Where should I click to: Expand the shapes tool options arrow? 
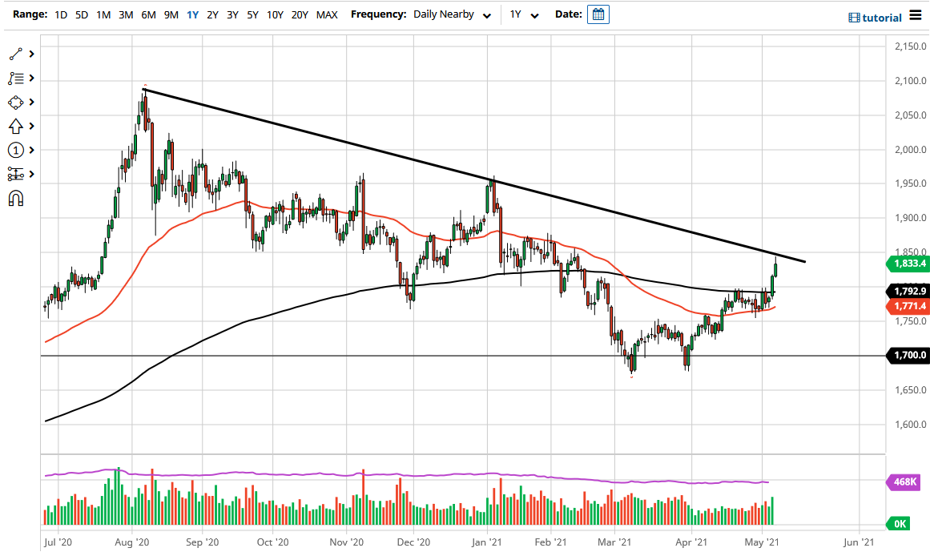click(x=31, y=103)
